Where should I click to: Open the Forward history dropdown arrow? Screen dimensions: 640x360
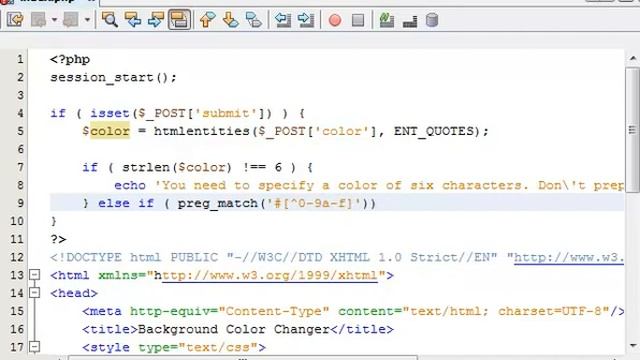(87, 20)
